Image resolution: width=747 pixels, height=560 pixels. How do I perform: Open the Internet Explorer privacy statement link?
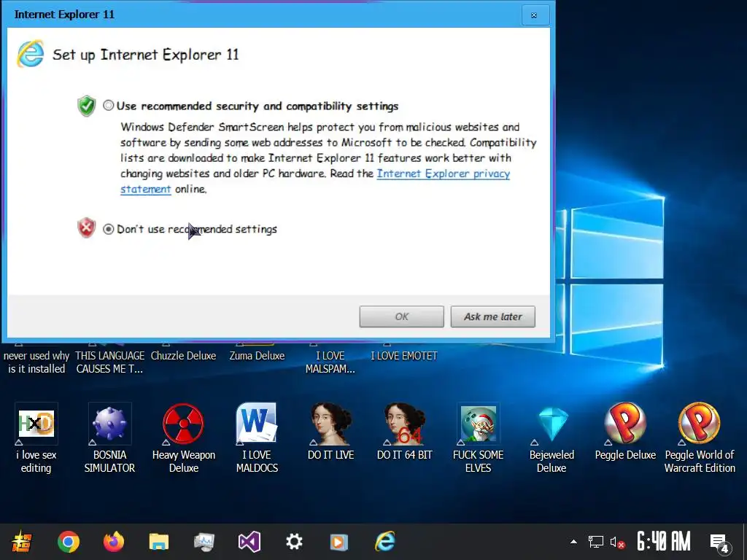[443, 174]
